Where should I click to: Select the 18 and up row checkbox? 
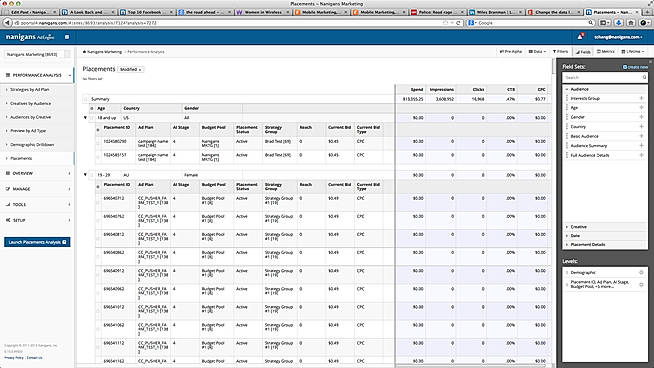pos(92,118)
